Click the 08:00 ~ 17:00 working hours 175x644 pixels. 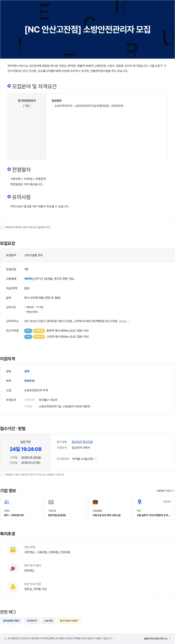(x=35, y=307)
